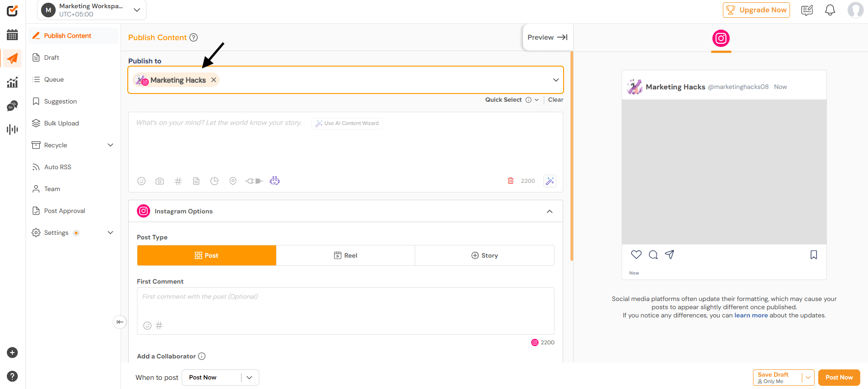Open the Quick Select dropdown

(x=512, y=100)
